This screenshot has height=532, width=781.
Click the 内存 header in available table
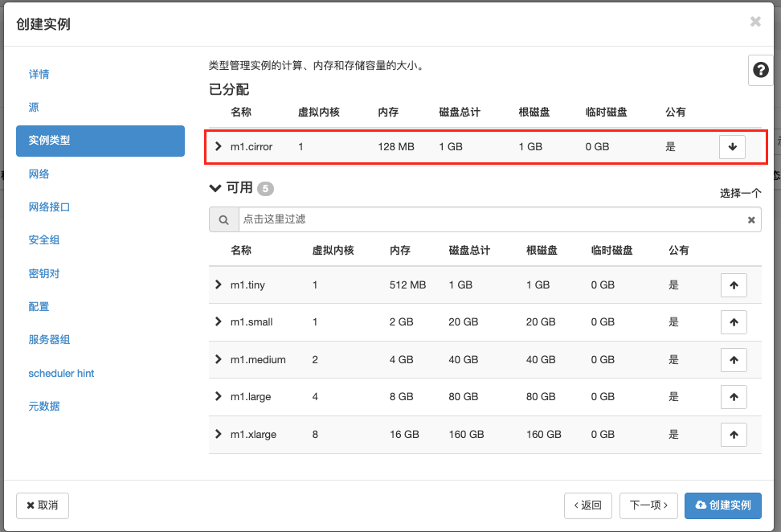(x=400, y=250)
